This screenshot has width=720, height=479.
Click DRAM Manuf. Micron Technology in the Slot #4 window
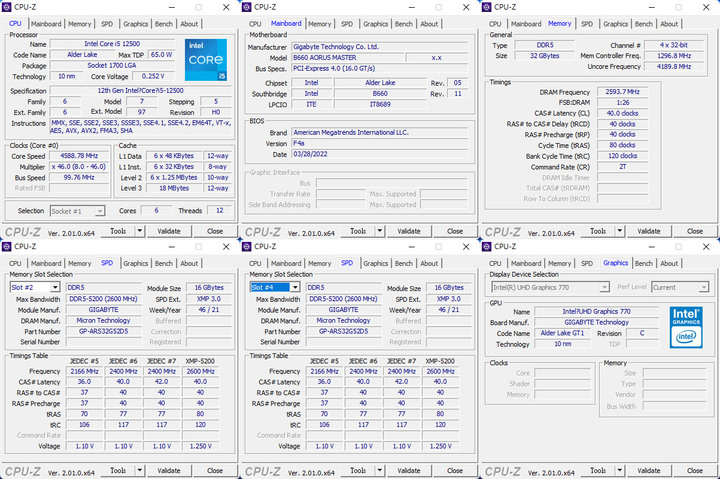(x=343, y=321)
